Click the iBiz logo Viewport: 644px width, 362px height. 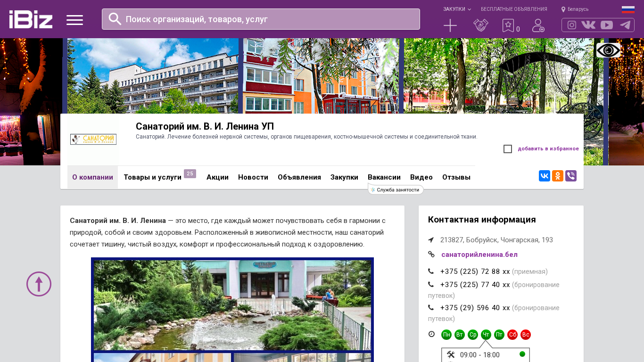31,19
